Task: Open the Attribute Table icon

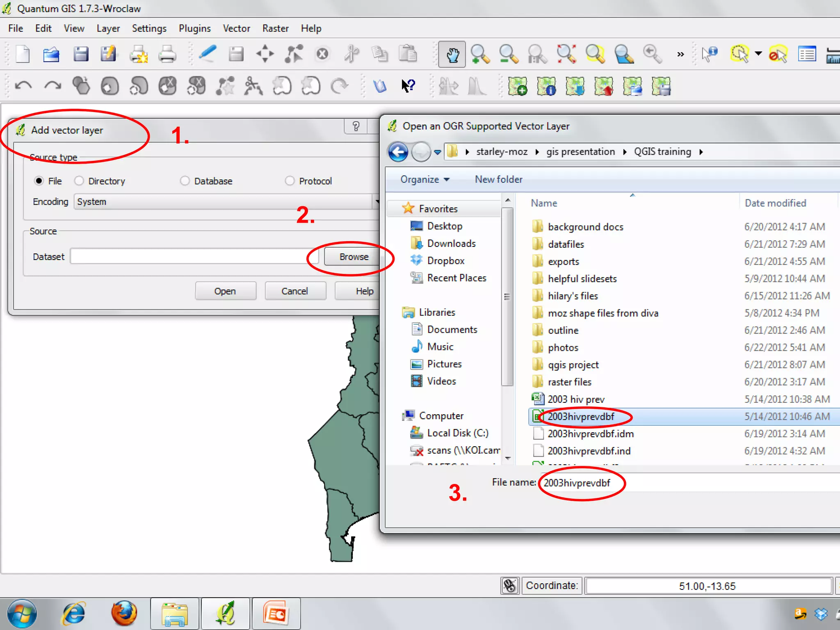Action: 807,54
